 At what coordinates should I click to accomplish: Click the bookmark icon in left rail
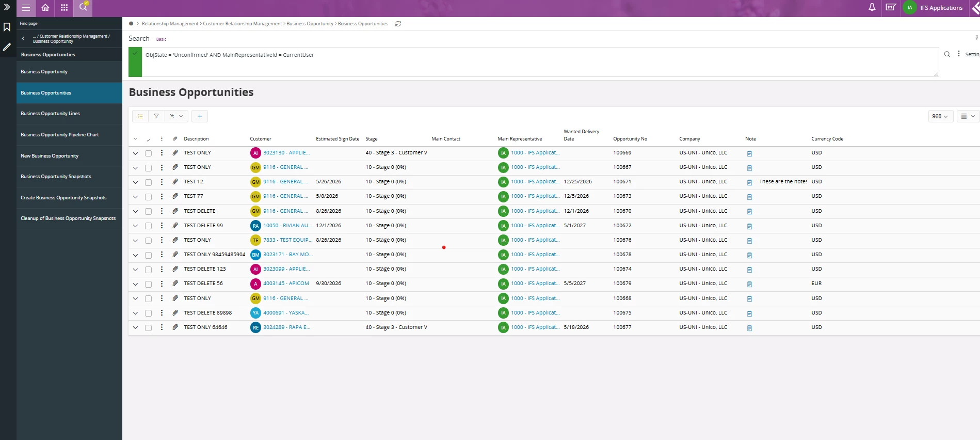point(7,27)
